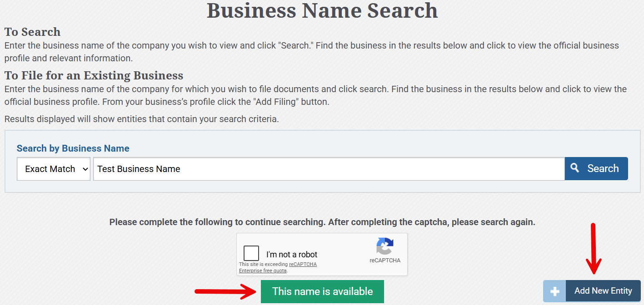The image size is (644, 305).
Task: Open the Exact Match dropdown
Action: coord(54,169)
